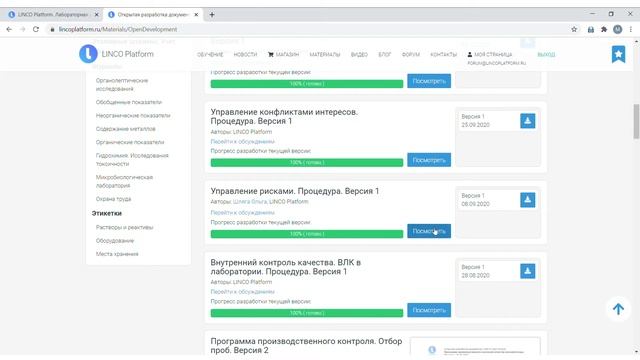Download Внутренний контроль качества version 1
The image size is (640, 360).
point(527,271)
